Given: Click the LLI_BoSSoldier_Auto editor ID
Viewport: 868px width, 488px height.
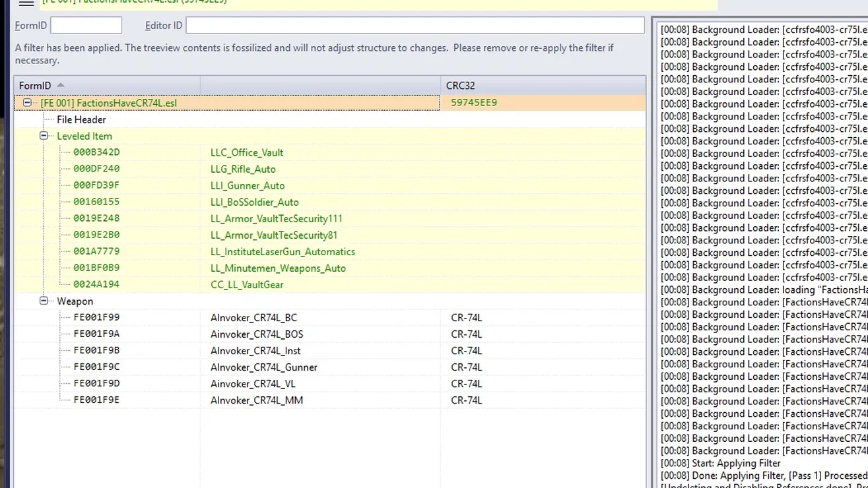Looking at the screenshot, I should (x=255, y=202).
